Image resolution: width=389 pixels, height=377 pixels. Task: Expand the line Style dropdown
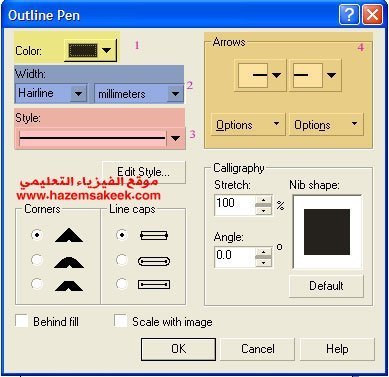click(176, 138)
